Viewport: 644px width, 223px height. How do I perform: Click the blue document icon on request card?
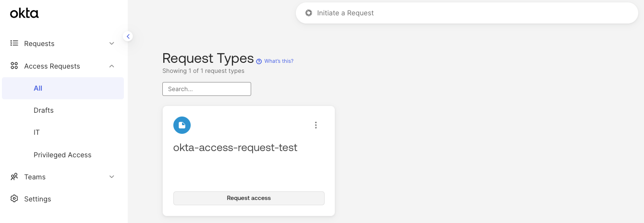pyautogui.click(x=182, y=125)
